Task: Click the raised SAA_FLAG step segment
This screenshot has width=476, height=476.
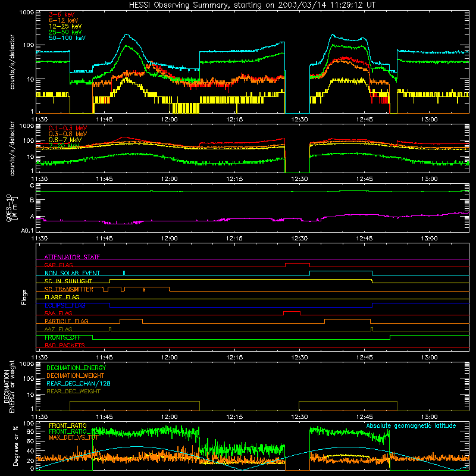Action: pyautogui.click(x=292, y=311)
